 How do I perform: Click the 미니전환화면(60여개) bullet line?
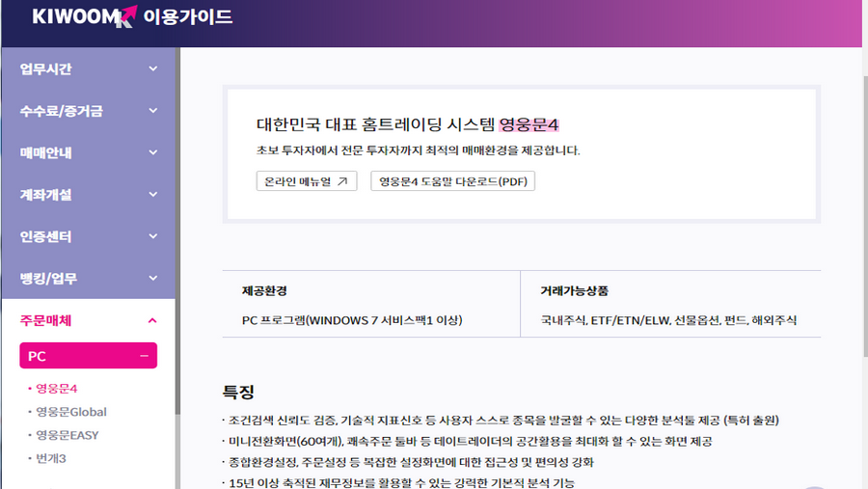tap(468, 442)
